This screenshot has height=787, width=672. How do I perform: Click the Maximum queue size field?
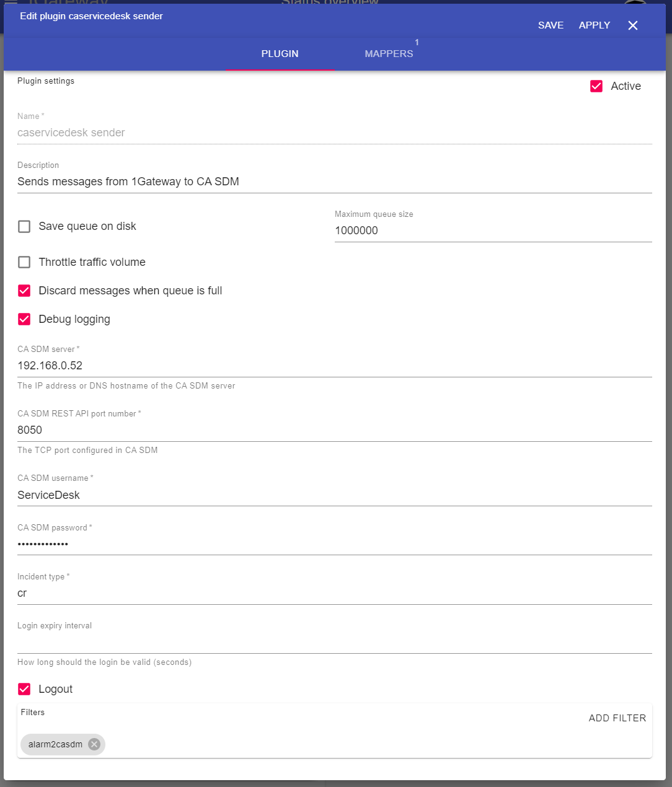click(493, 231)
